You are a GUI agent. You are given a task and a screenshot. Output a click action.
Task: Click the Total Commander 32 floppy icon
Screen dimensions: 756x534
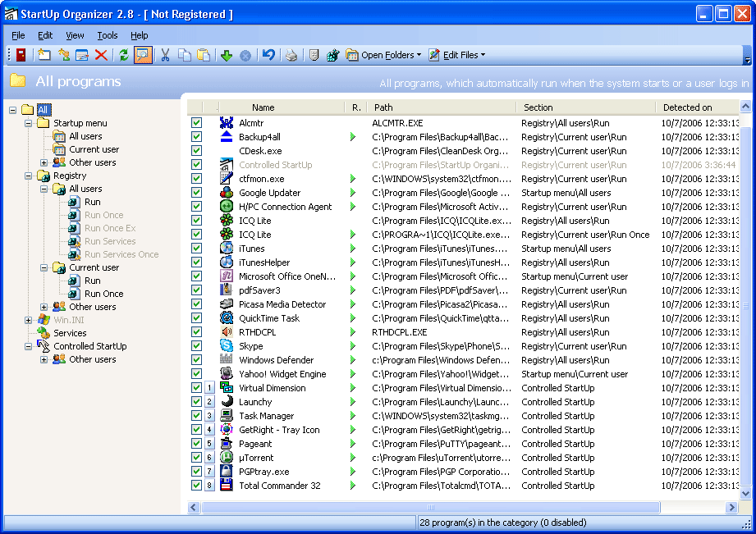click(x=226, y=486)
